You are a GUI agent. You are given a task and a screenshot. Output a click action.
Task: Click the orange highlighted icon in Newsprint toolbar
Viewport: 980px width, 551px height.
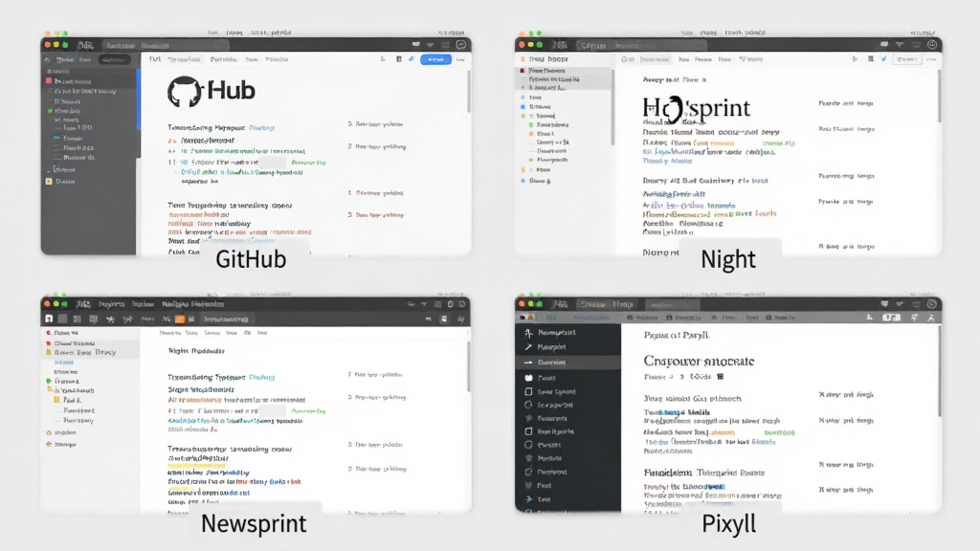[179, 320]
